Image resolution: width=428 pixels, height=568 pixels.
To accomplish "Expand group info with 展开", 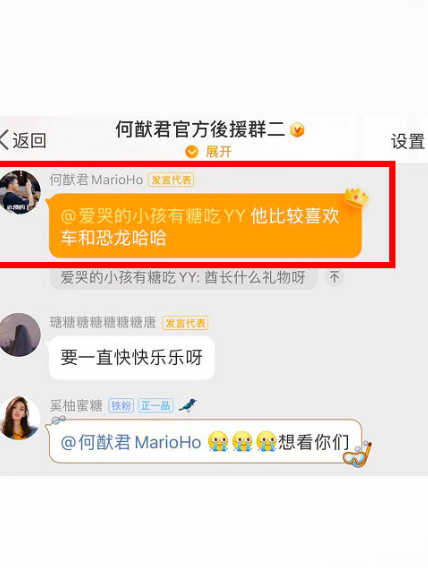I will pos(209,151).
